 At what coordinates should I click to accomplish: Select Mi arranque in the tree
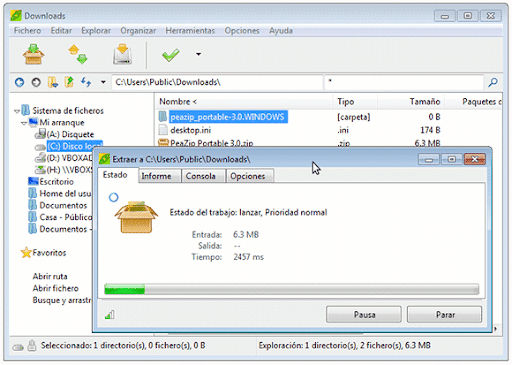tap(62, 123)
